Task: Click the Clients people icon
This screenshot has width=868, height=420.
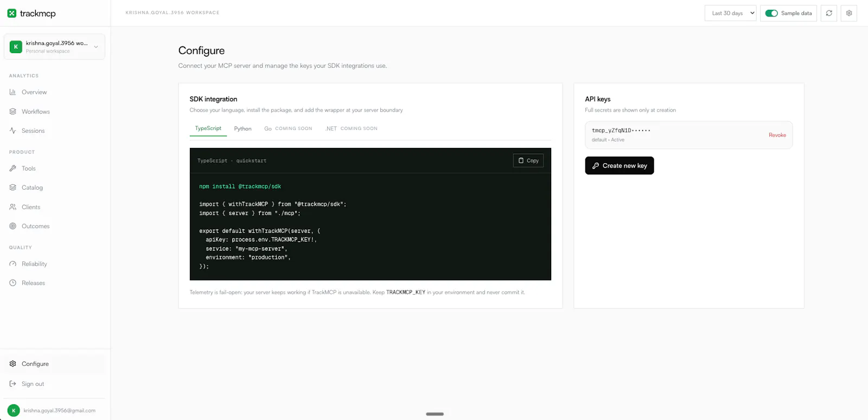Action: [x=12, y=207]
